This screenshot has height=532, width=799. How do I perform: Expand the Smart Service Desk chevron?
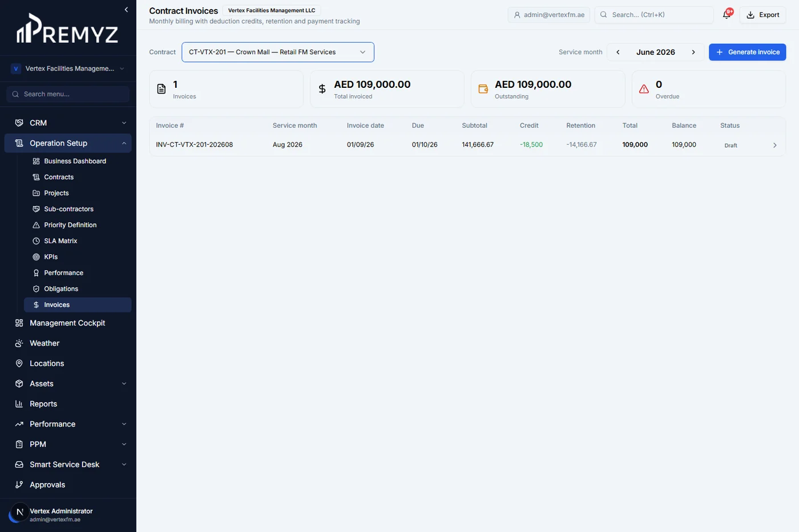pos(124,465)
